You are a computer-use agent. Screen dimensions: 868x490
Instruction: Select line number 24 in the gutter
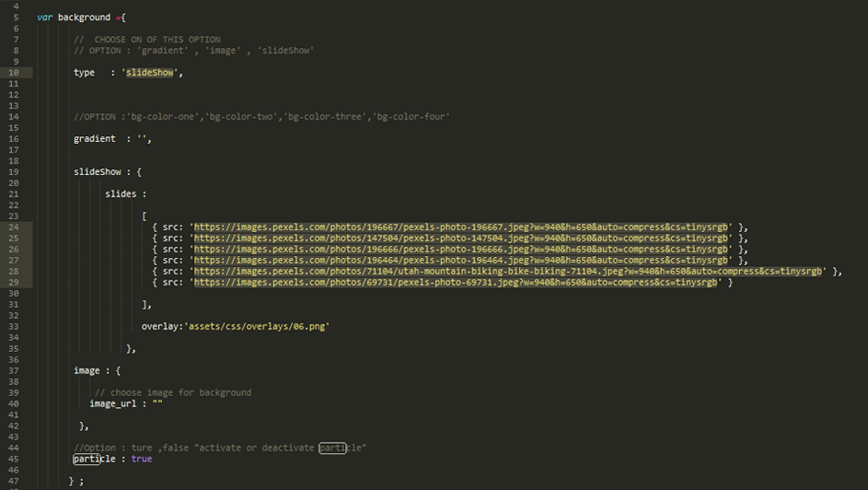click(x=14, y=227)
